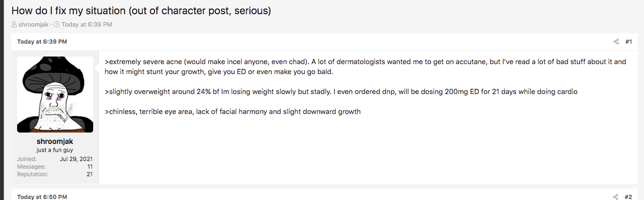The width and height of the screenshot is (644, 200).
Task: Click the 'just a fun guy' user title
Action: (x=55, y=150)
